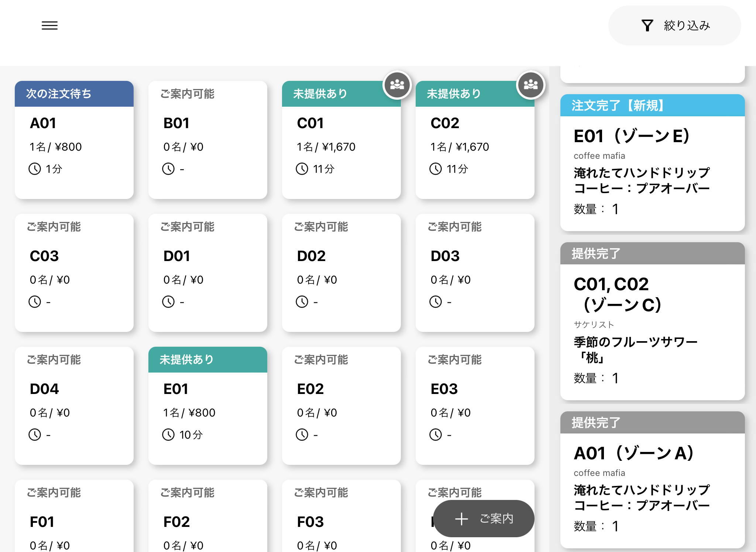Select table C03
756x552 pixels.
74,273
